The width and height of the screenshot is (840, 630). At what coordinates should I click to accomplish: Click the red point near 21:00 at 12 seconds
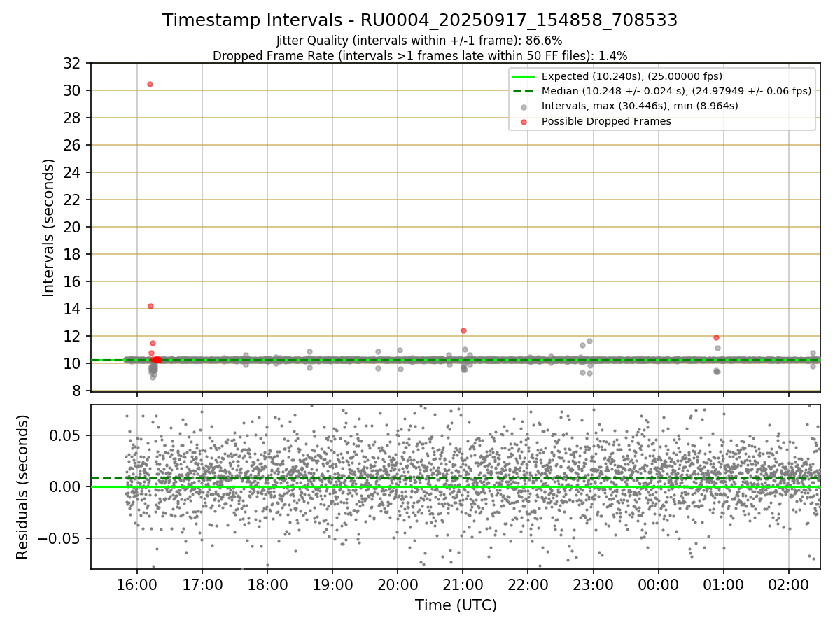pyautogui.click(x=463, y=330)
